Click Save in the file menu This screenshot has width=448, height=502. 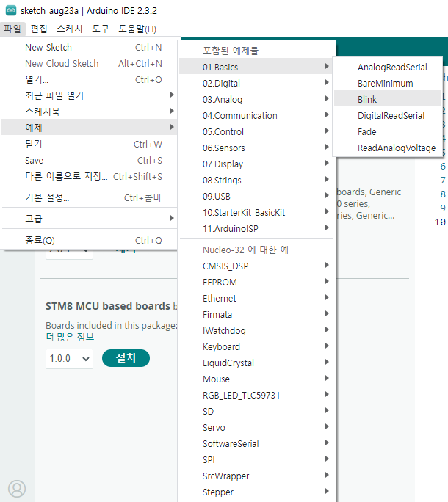[90, 160]
